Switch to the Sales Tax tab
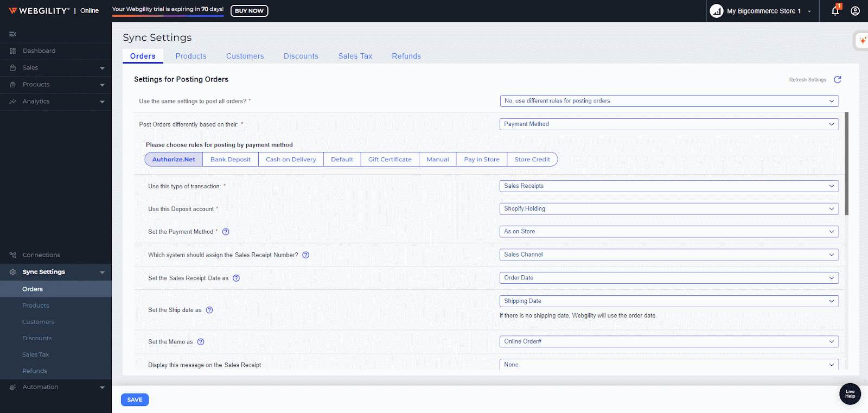Screen dimensions: 868x413 [x=355, y=56]
